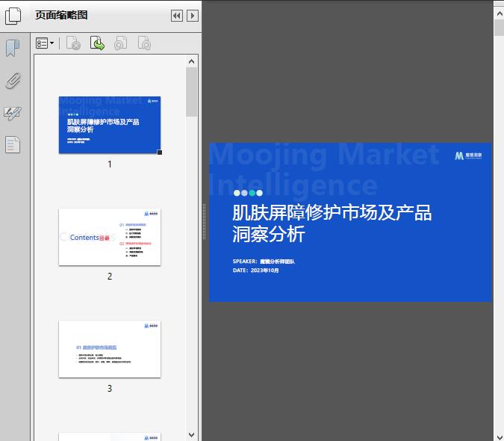Open the document content panel icon

13,145
